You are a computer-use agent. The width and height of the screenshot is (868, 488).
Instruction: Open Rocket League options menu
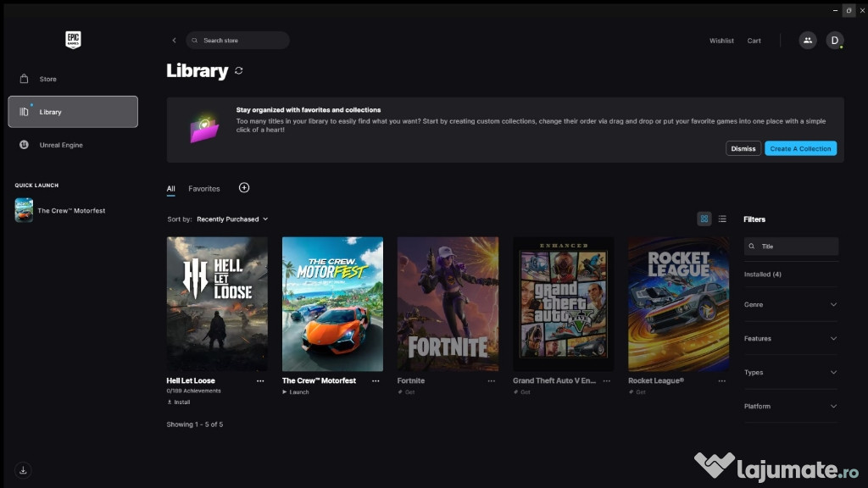click(x=722, y=381)
